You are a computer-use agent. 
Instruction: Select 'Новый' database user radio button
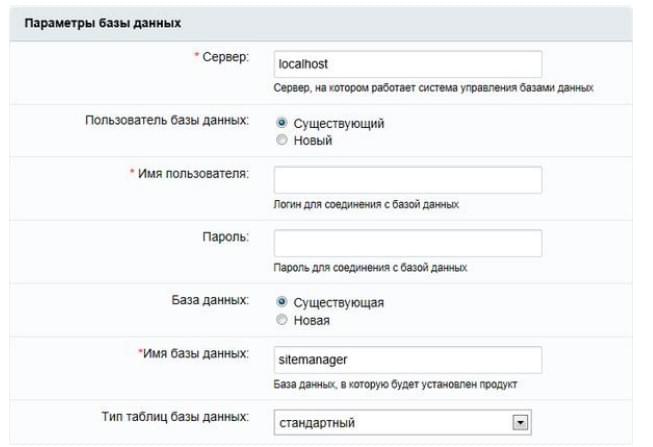(x=282, y=140)
